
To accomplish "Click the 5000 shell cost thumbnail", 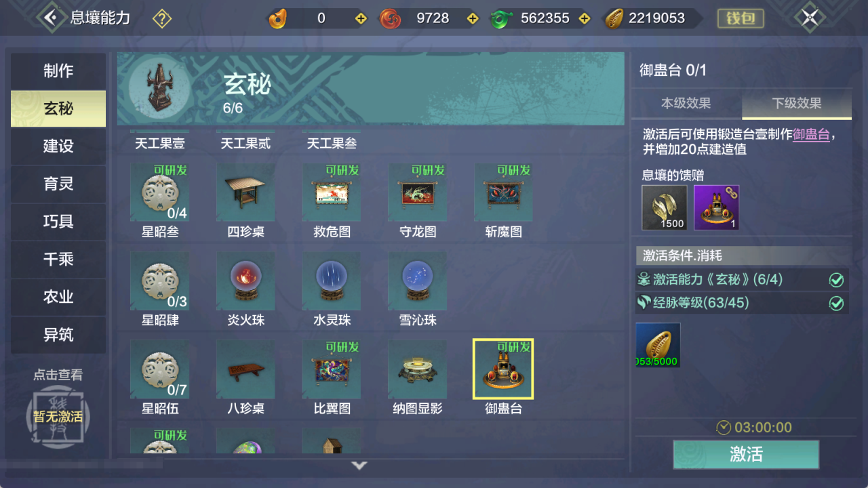I will pyautogui.click(x=658, y=346).
